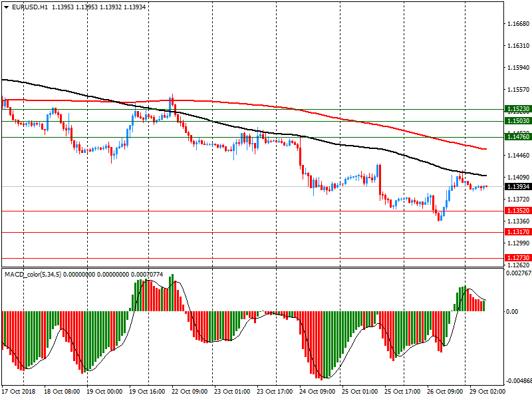This screenshot has width=532, height=399.
Task: Click the 25 Oct 17:00 time axis label
Action: (x=402, y=392)
